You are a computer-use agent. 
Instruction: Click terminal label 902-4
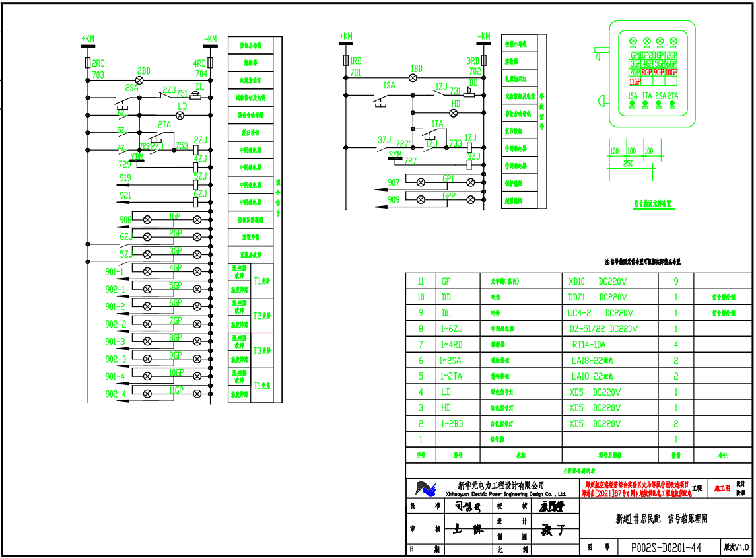pos(116,394)
